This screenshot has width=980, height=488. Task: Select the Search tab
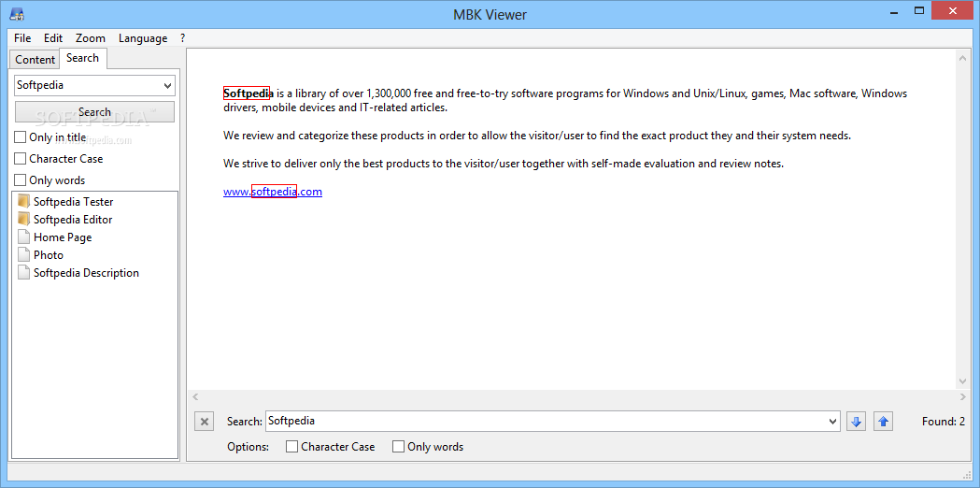82,58
